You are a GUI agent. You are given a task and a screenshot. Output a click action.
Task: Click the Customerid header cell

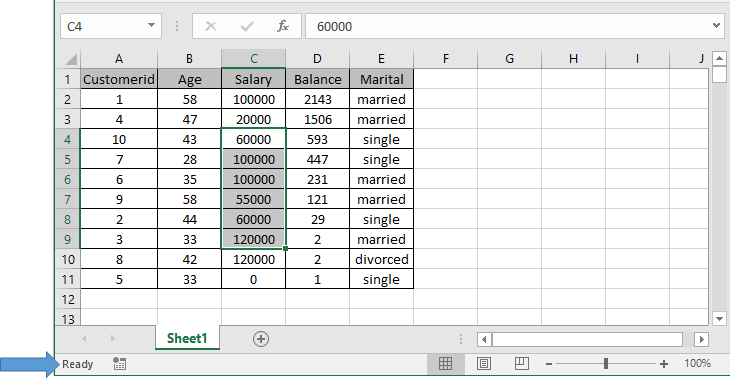[119, 79]
